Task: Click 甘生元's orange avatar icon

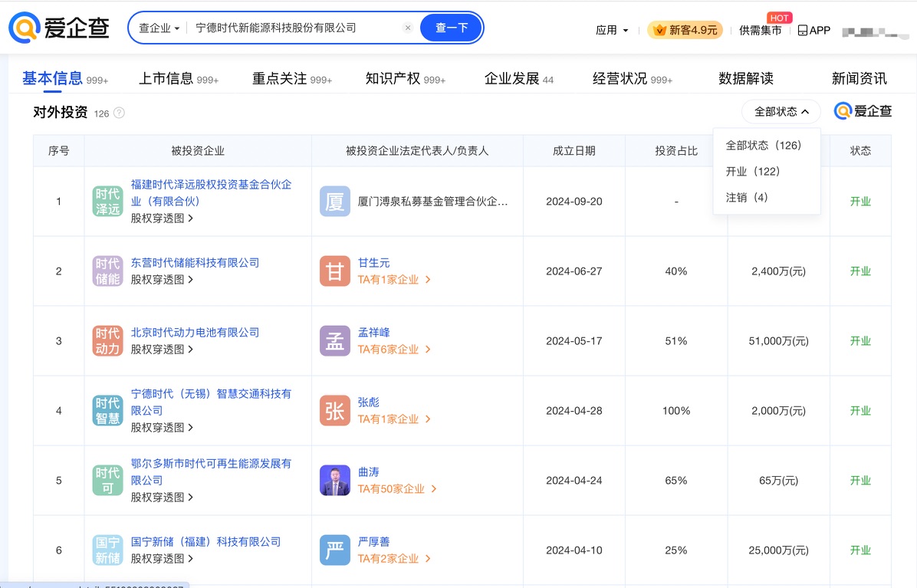Action: pos(335,271)
